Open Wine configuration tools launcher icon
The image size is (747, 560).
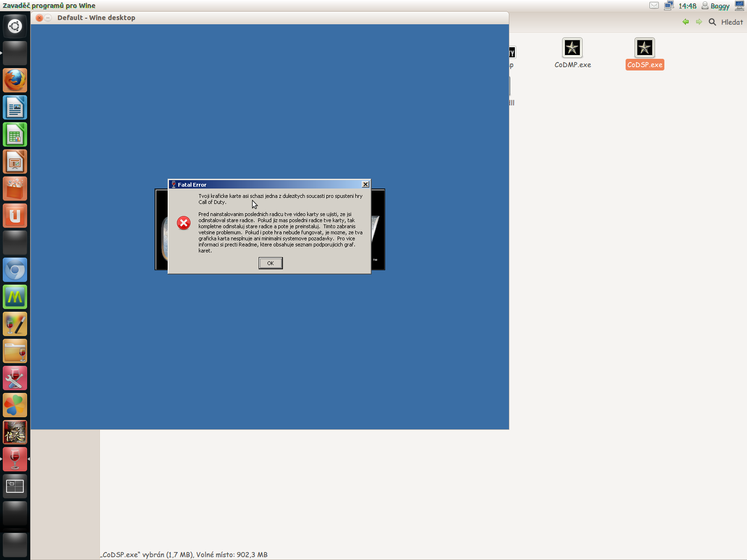15,378
